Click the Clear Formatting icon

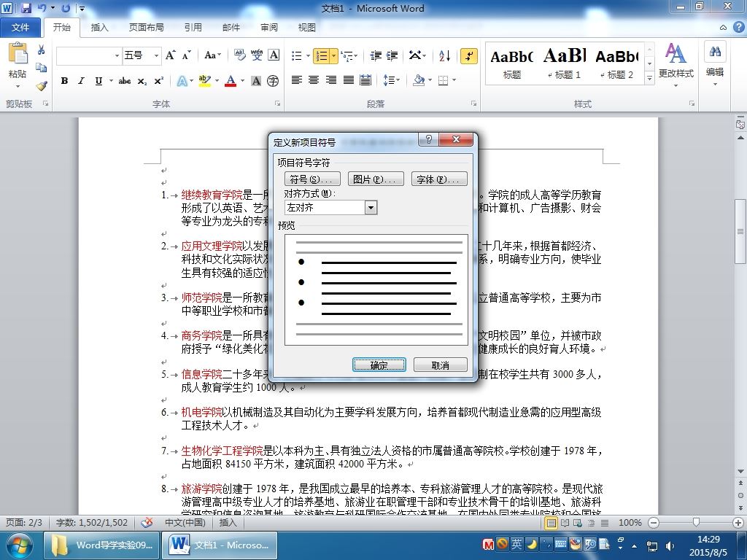coord(239,55)
